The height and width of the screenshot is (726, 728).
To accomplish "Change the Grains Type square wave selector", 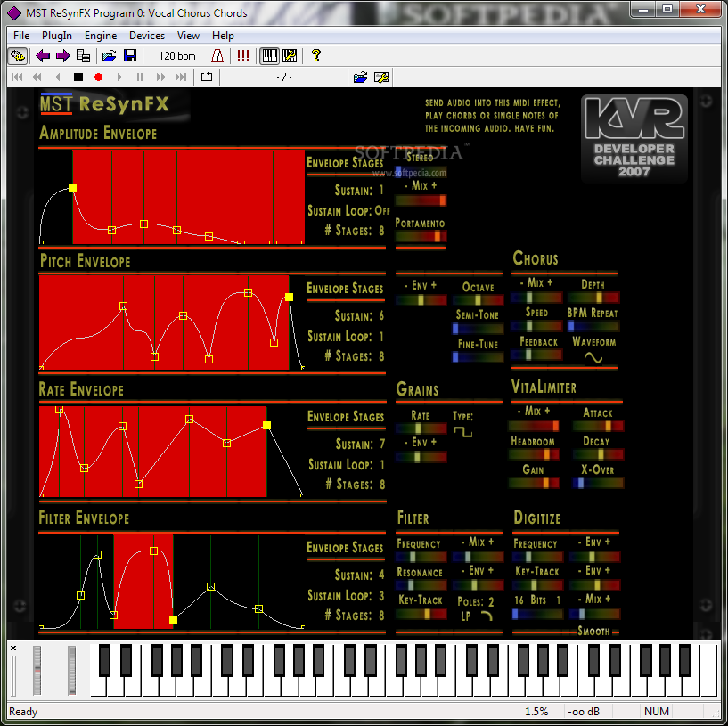I will [462, 432].
